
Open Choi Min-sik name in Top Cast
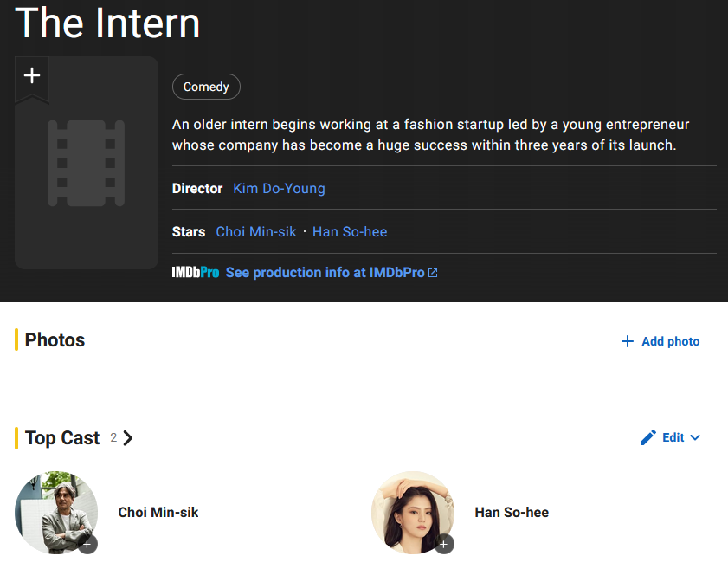158,513
